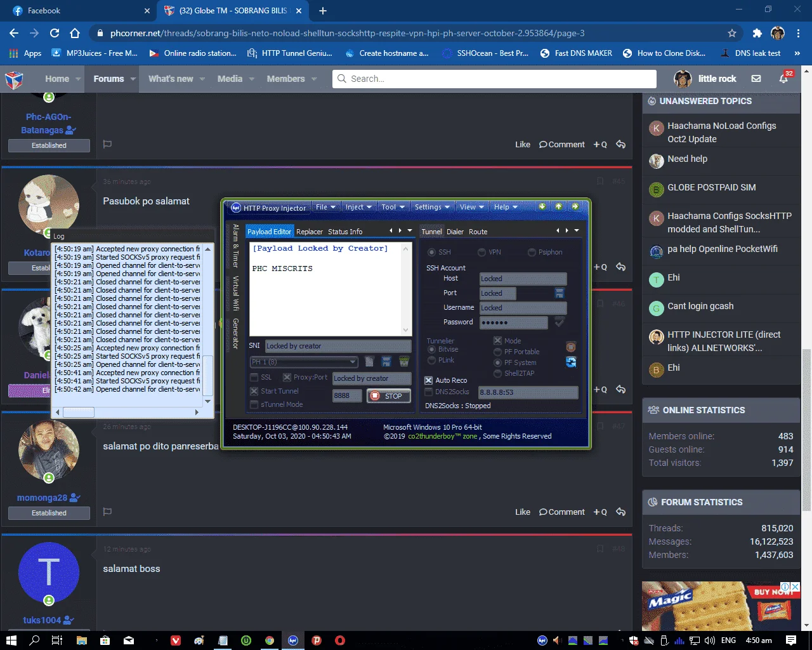Open the Inject menu dropdown

tap(358, 207)
